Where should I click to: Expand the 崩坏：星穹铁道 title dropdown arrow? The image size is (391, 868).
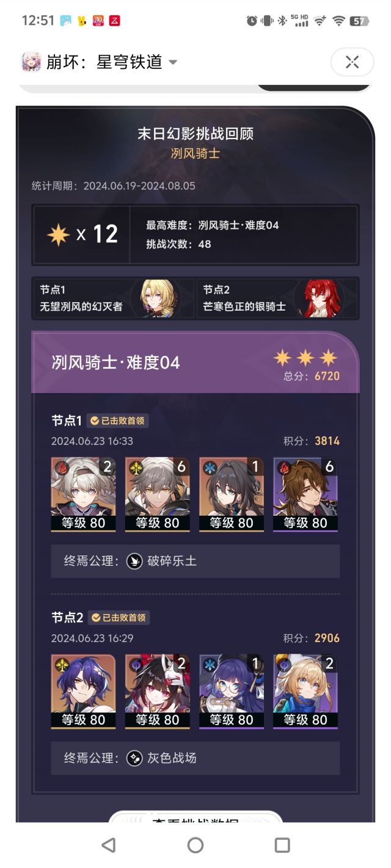173,62
